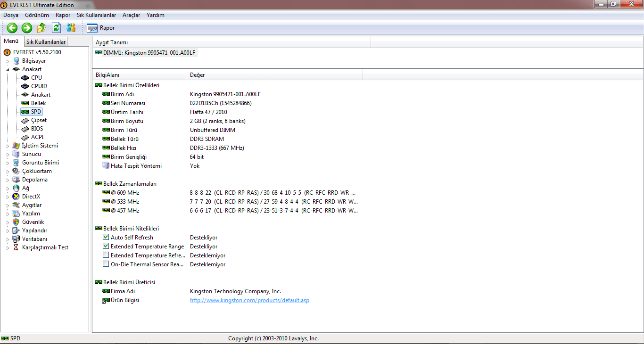Click the Refresh toolbar icon
Image resolution: width=644 pixels, height=362 pixels.
click(57, 28)
